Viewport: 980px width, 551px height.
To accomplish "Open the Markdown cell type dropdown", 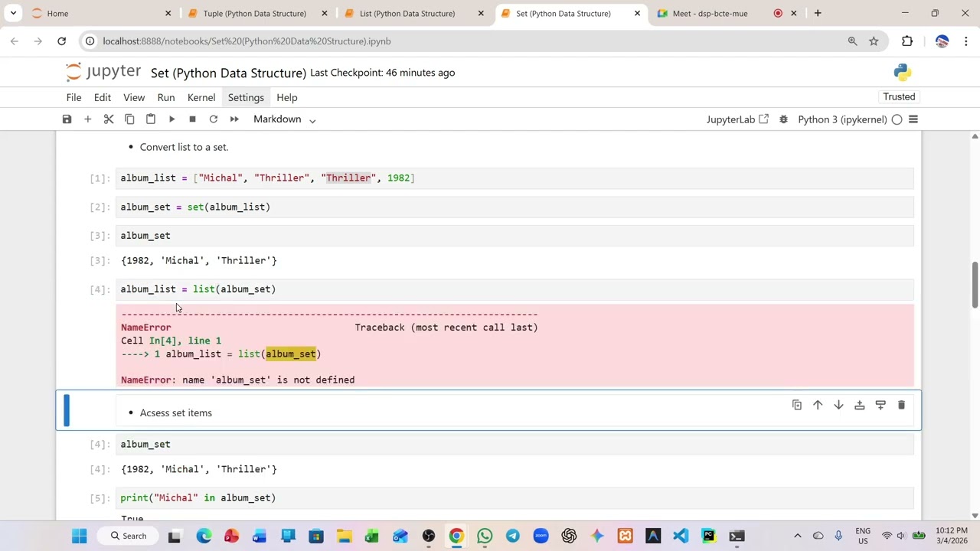I will pyautogui.click(x=285, y=119).
